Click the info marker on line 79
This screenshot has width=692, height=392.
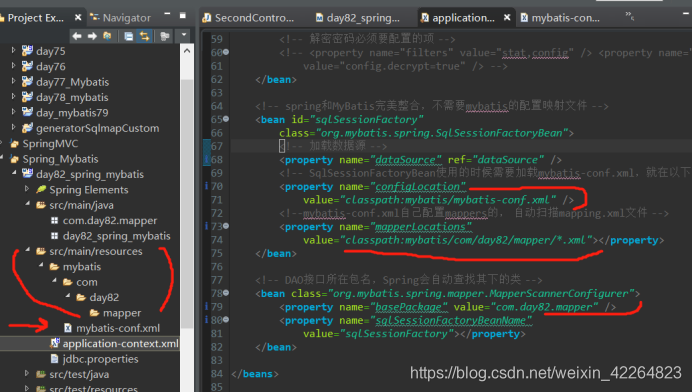[x=206, y=306]
